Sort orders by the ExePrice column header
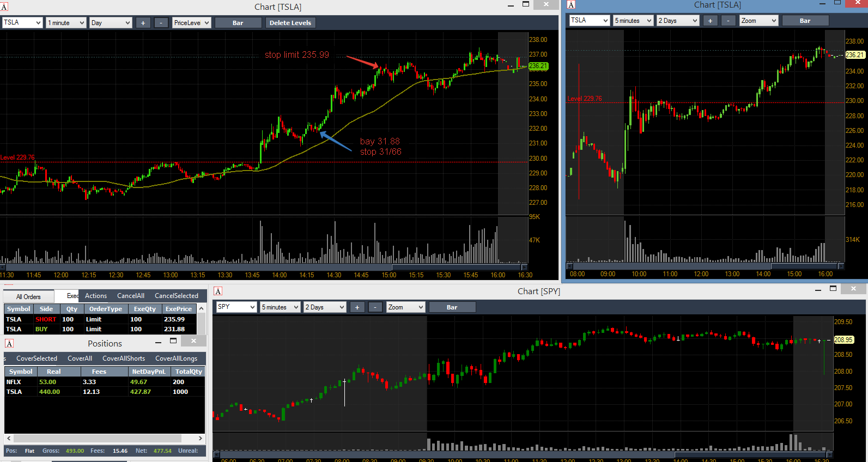 pos(179,309)
